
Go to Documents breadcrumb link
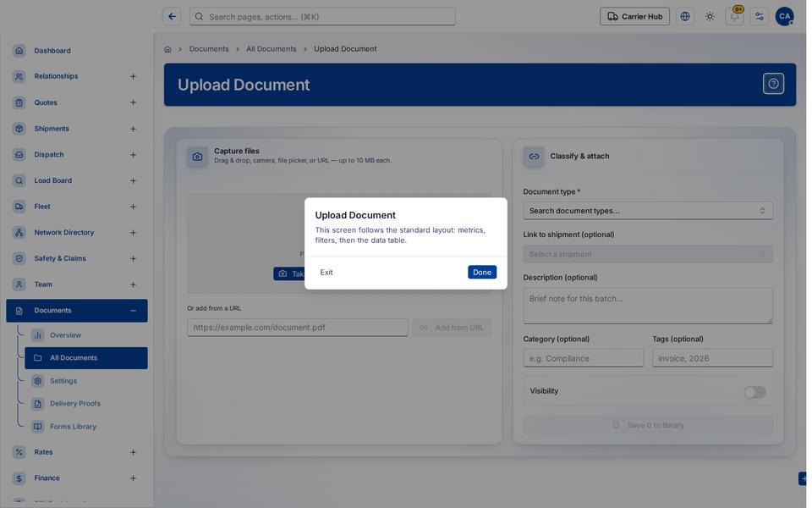[209, 49]
